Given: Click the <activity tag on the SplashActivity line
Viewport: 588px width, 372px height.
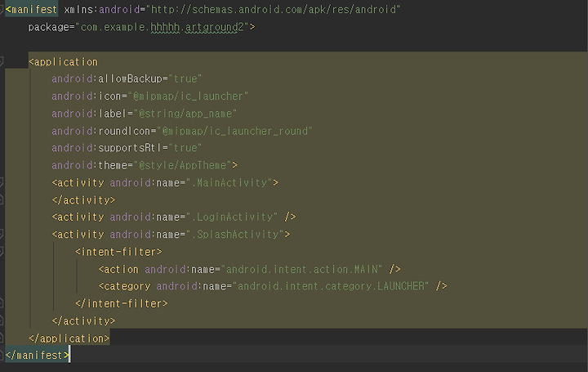Looking at the screenshot, I should coord(78,235).
